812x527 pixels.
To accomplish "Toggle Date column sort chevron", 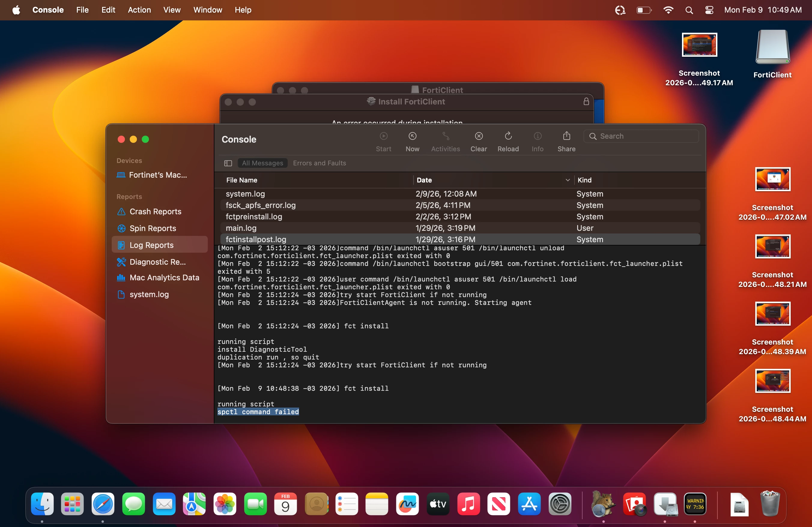I will [567, 180].
